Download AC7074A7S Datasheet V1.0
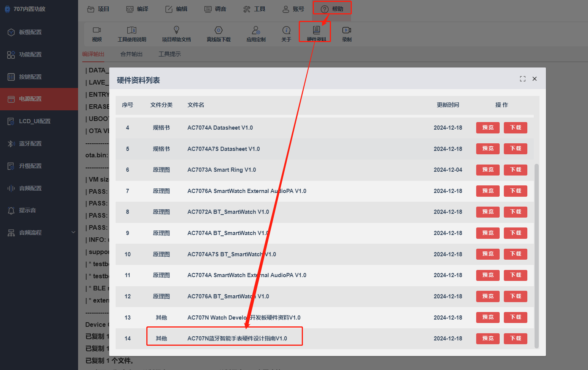This screenshot has height=370, width=588. 516,149
